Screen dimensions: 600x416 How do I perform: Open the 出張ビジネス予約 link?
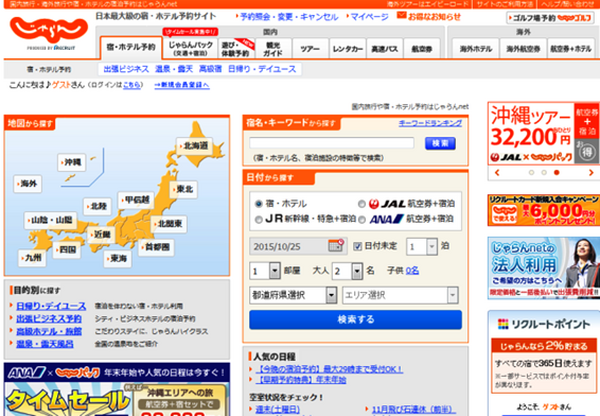click(49, 318)
